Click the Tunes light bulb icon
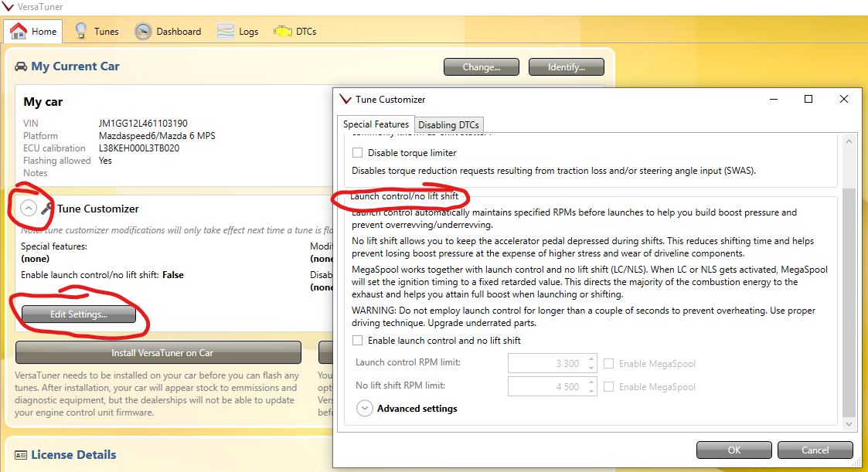This screenshot has width=868, height=472. pos(81,31)
